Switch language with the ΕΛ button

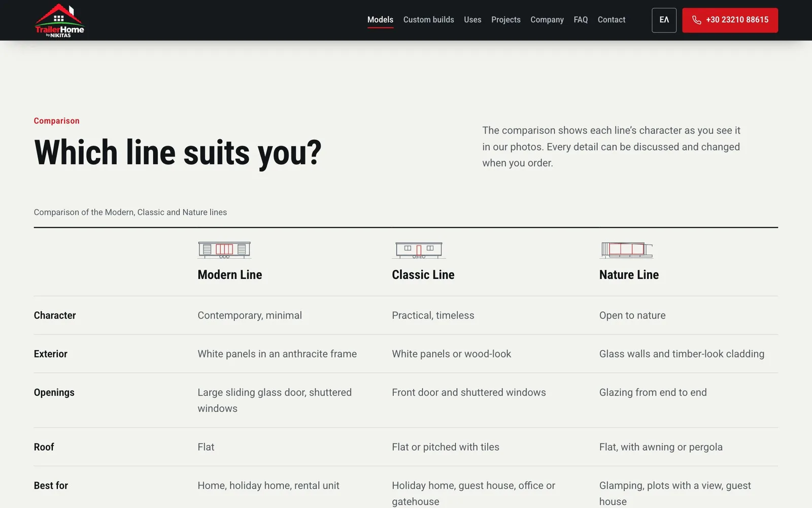[x=664, y=20]
